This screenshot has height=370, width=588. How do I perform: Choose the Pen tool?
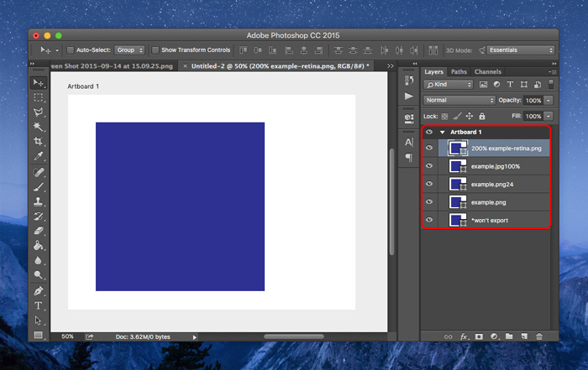(39, 290)
